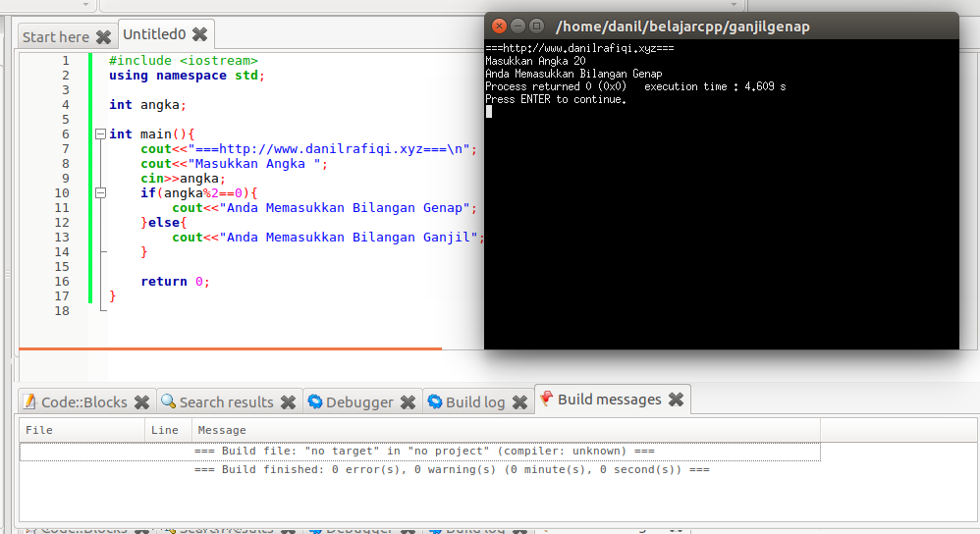This screenshot has width=980, height=534.
Task: Open the Debugger log tab
Action: click(359, 402)
